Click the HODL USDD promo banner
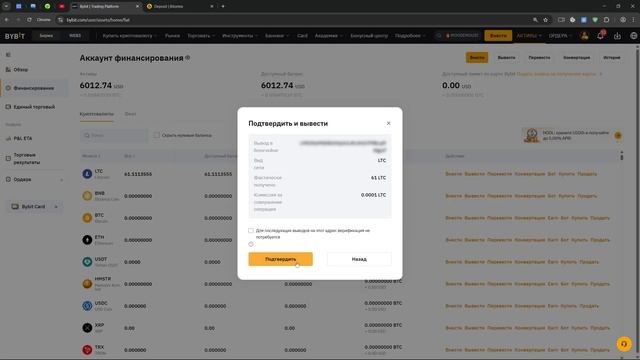Viewport: 640px width, 360px height. coord(572,136)
